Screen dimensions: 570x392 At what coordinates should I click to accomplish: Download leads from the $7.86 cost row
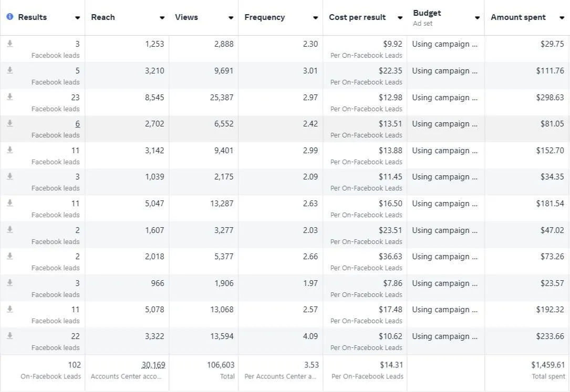[x=9, y=282]
